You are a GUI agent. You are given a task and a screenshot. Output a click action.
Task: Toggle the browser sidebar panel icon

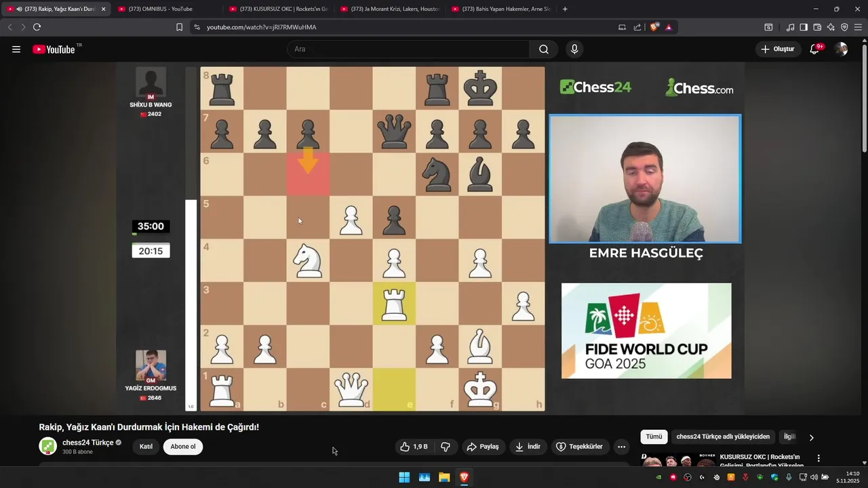pyautogui.click(x=804, y=27)
